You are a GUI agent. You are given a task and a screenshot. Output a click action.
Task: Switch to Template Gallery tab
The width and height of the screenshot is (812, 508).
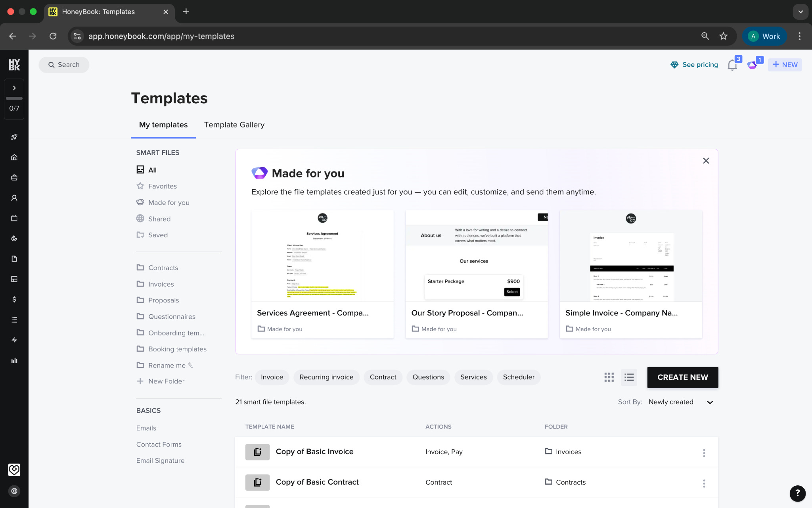234,125
